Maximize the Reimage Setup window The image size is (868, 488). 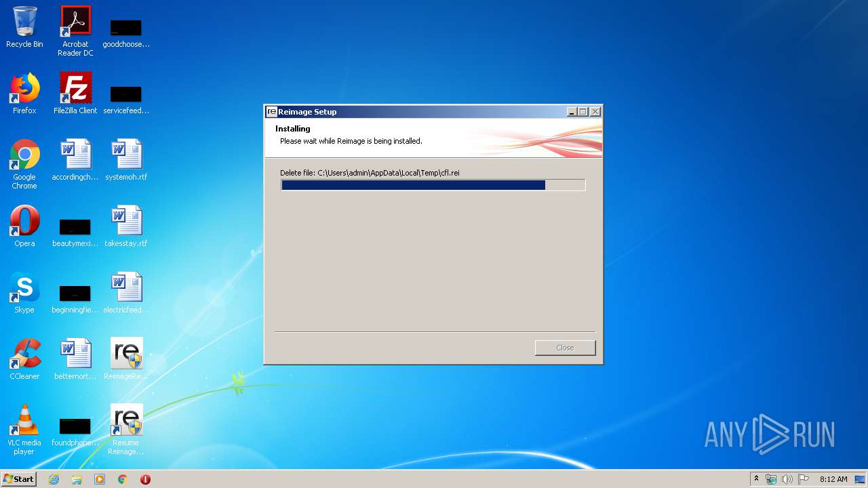coord(583,112)
